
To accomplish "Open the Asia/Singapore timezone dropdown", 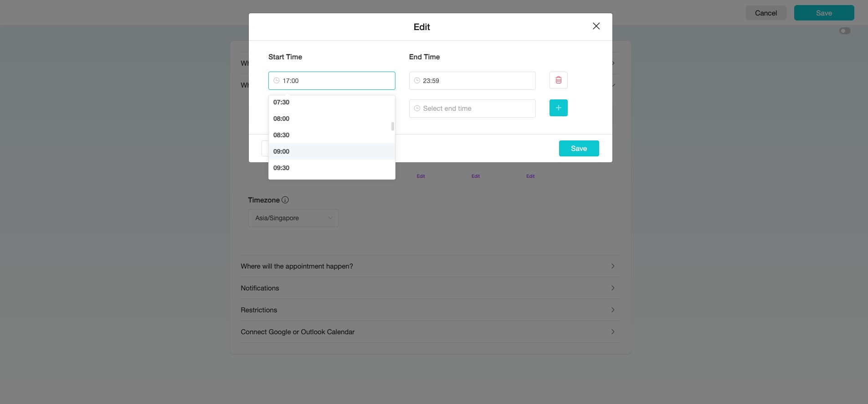I will pyautogui.click(x=293, y=218).
